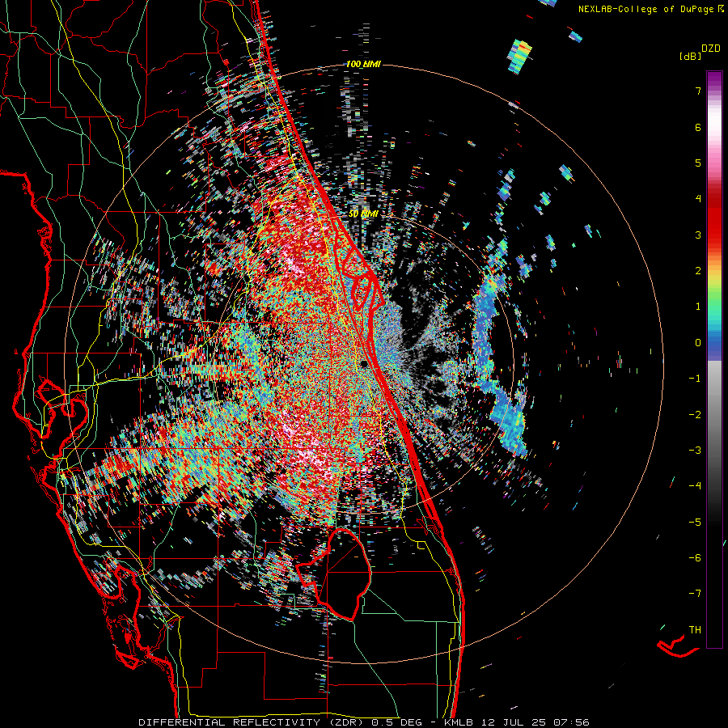Click the 100 NMI range ring label
The height and width of the screenshot is (728, 728).
click(x=363, y=64)
